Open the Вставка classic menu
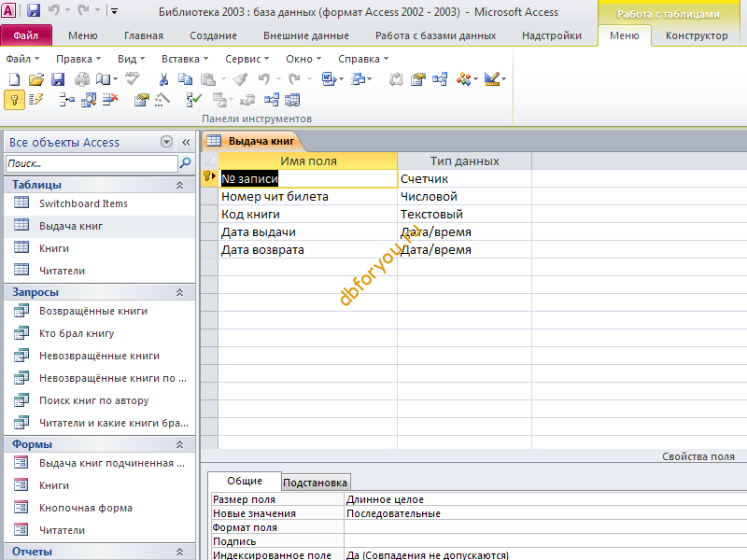This screenshot has height=560, width=747. click(185, 59)
